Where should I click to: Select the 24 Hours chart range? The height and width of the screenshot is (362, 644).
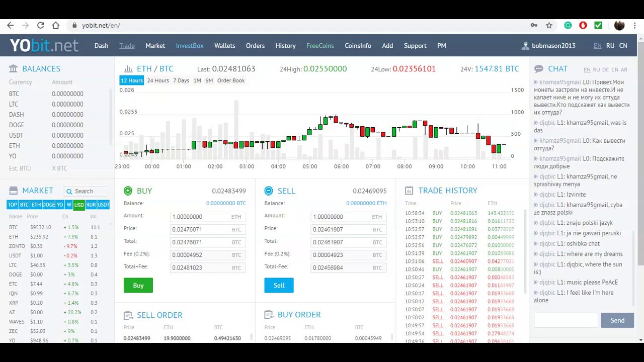[x=158, y=80]
